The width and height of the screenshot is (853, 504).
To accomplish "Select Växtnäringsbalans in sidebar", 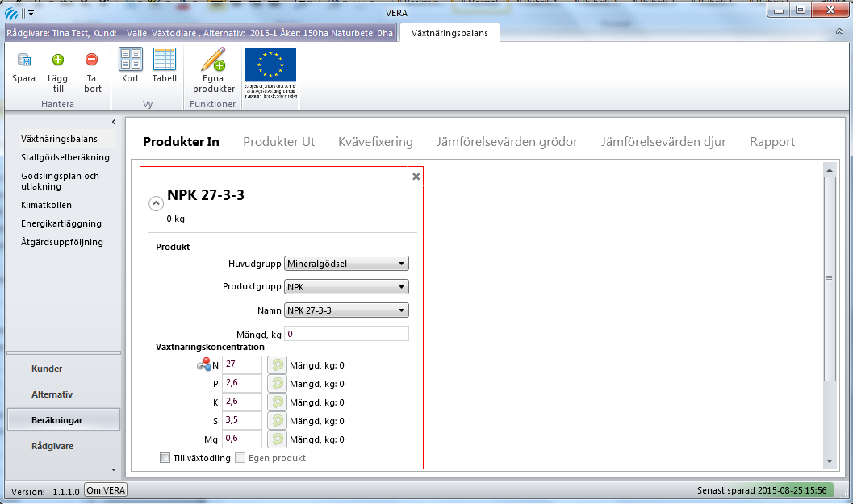I will pos(59,139).
